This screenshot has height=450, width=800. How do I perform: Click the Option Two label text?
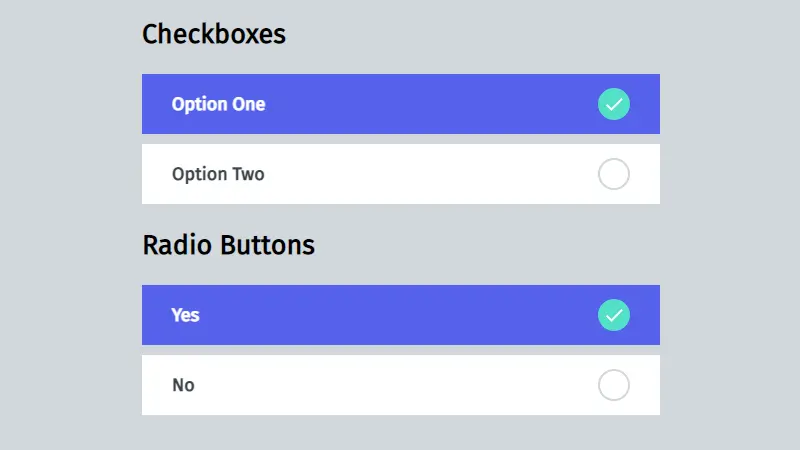coord(218,174)
